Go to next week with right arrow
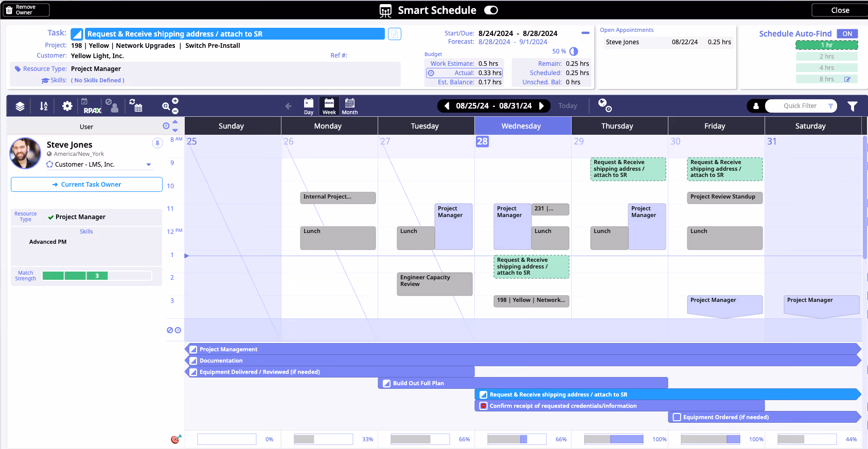868x449 pixels. [541, 106]
